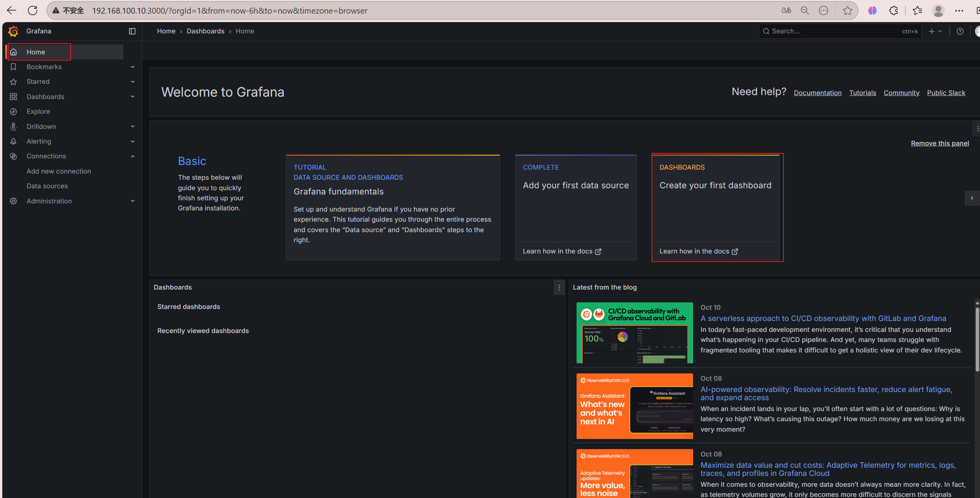Screen dimensions: 980x498
Task: Open the serverless CI/CD GitLab blog article
Action: pos(823,318)
